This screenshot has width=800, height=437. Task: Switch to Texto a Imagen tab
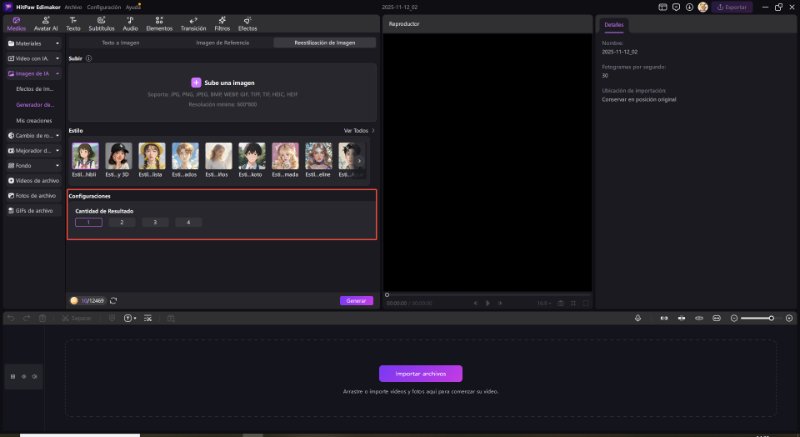point(120,43)
